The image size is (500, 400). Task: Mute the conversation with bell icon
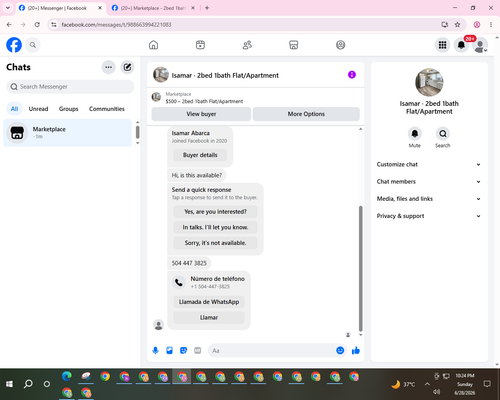click(x=415, y=134)
